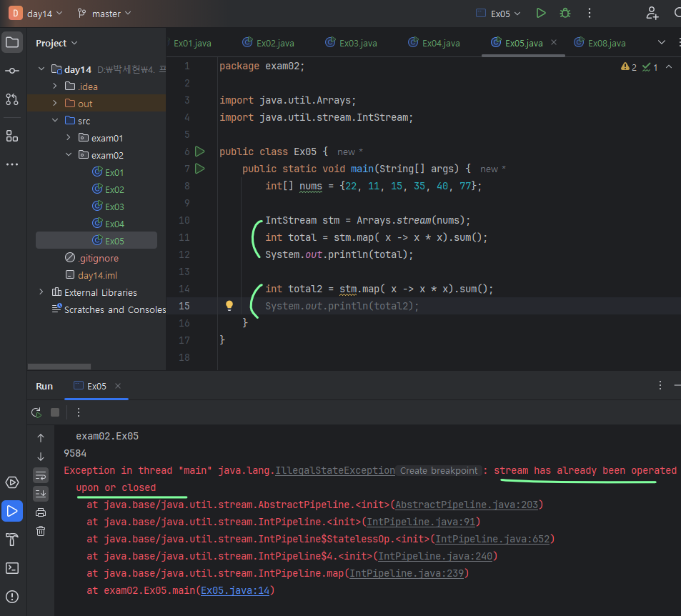Collapse the day14 root folder
This screenshot has width=681, height=616.
[41, 69]
